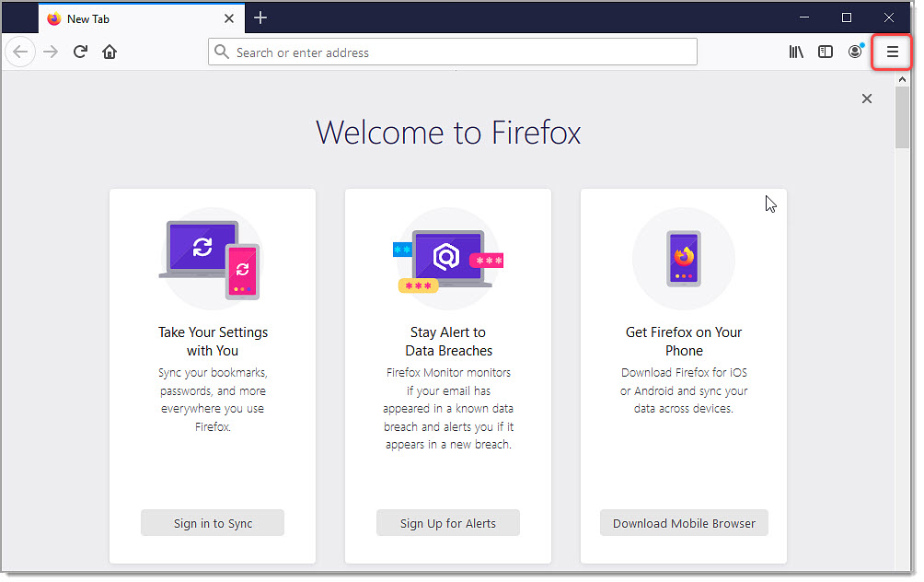924x582 pixels.
Task: Show sidebars using the sidebar icon
Action: pos(826,52)
